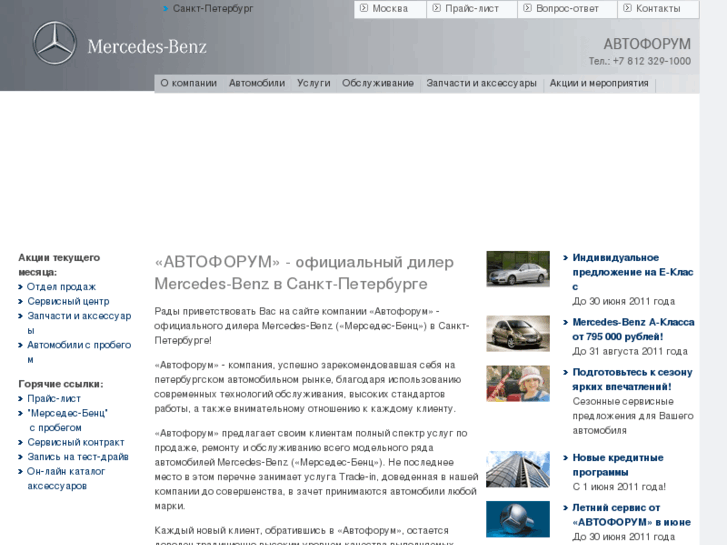This screenshot has height=545, width=727.
Task: Click Горячие ссылки heading
Action: pos(61,384)
